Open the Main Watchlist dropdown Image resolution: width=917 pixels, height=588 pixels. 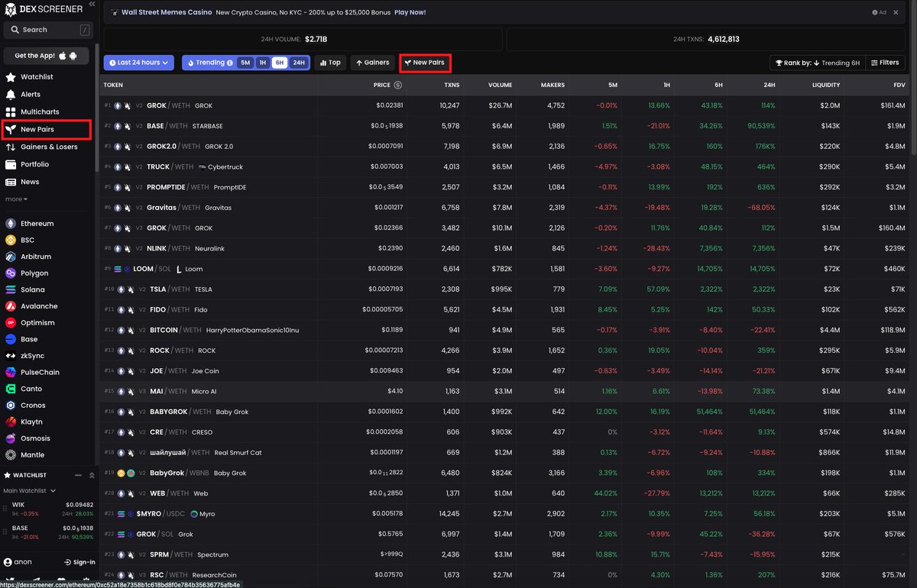[30, 490]
